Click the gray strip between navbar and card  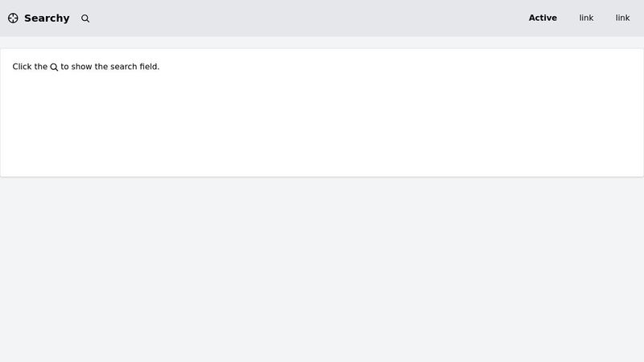pos(321,43)
